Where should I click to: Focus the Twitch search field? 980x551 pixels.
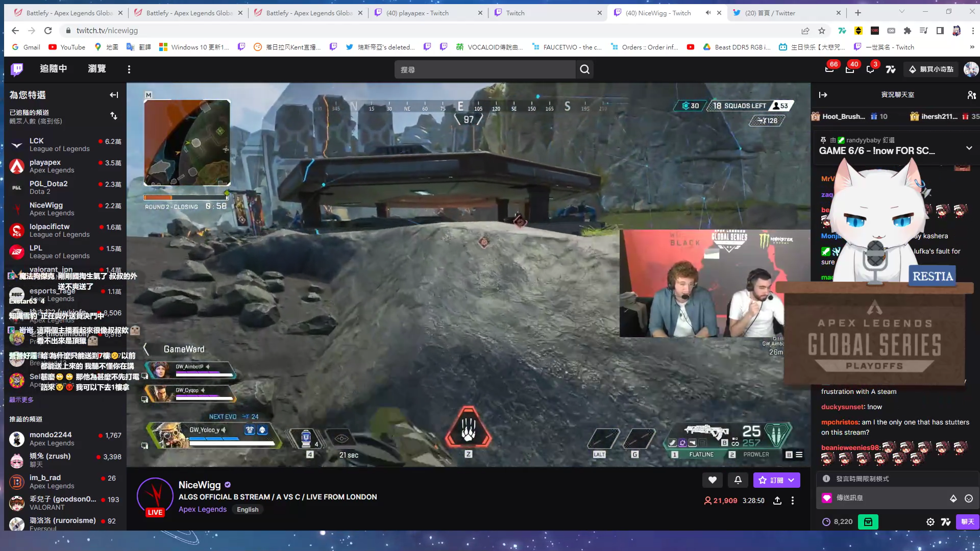[485, 69]
